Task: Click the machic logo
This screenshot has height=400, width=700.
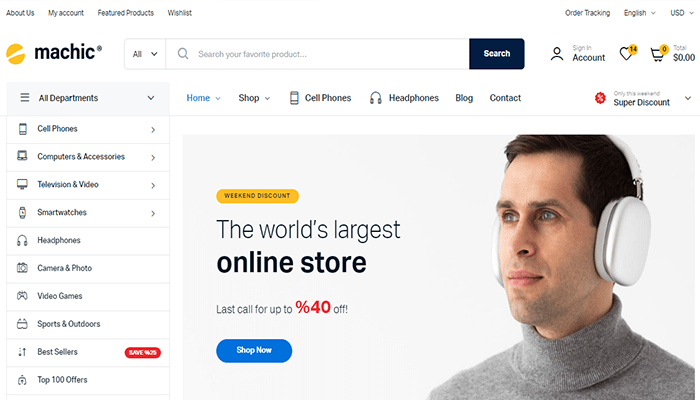Action: tap(54, 53)
